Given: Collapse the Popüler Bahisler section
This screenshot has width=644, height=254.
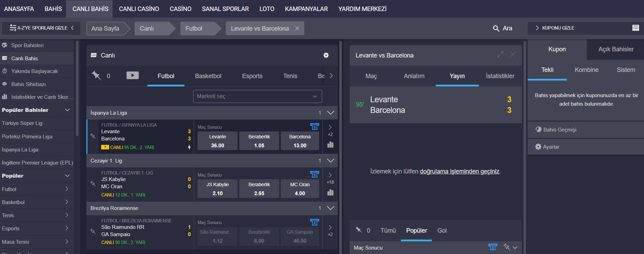Looking at the screenshot, I should click(x=67, y=110).
